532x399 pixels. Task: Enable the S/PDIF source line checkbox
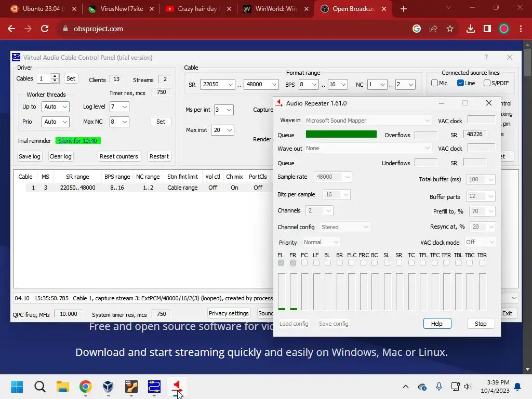[487, 83]
